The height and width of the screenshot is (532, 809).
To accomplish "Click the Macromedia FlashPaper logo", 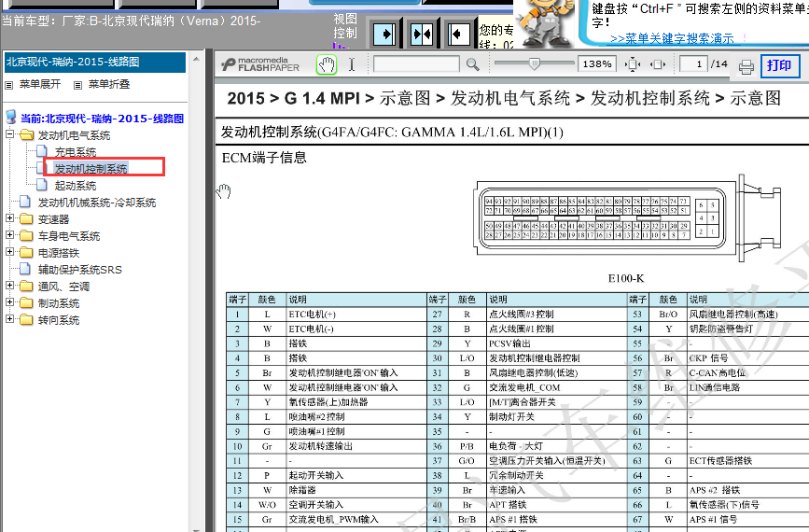I will (x=261, y=64).
